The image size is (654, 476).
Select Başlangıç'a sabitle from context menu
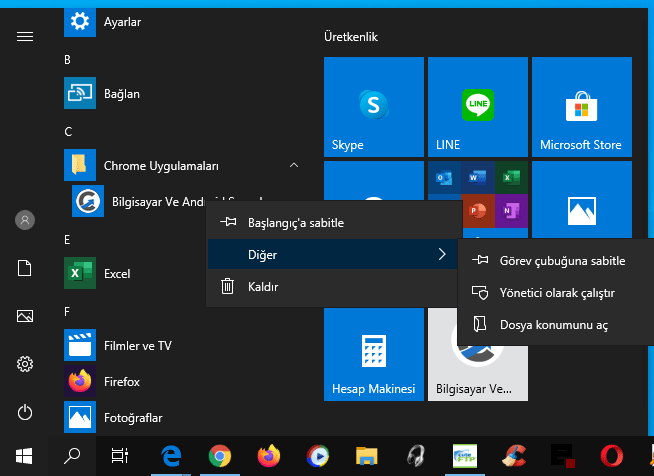tap(332, 222)
